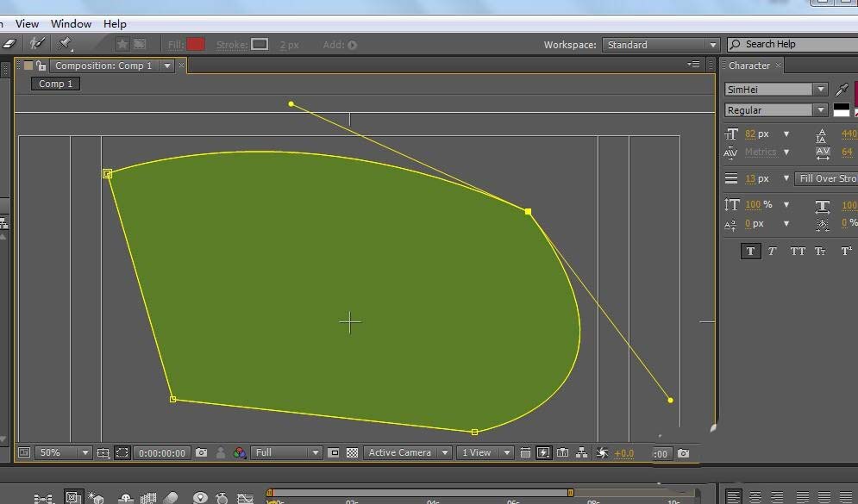Select the Roto Brush tool

tap(37, 43)
